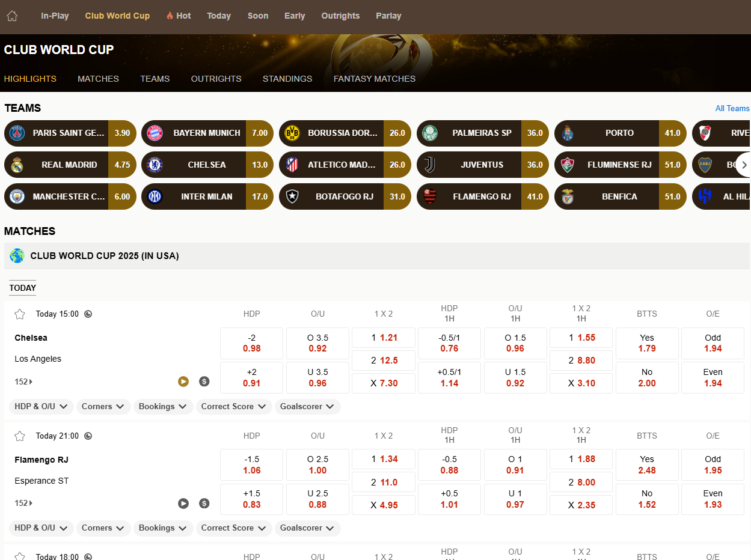Bet BTTS No at 1.52
The image size is (751, 560).
tap(647, 499)
